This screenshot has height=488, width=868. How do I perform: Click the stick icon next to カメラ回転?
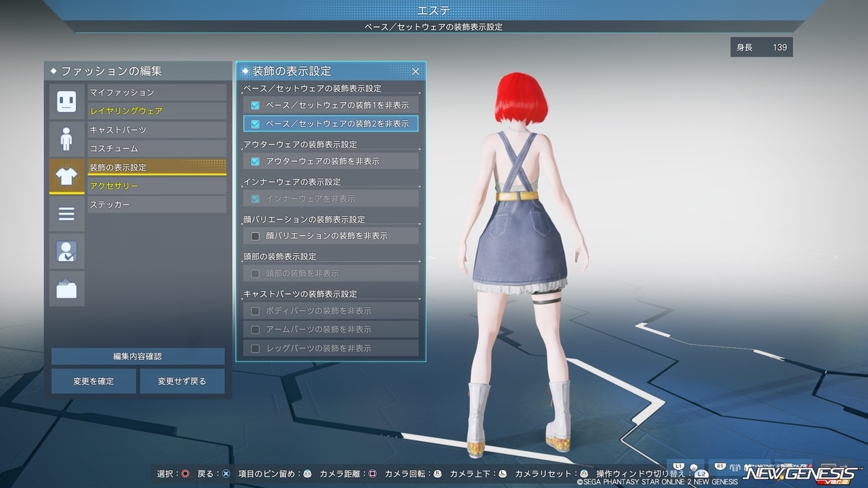[x=437, y=474]
